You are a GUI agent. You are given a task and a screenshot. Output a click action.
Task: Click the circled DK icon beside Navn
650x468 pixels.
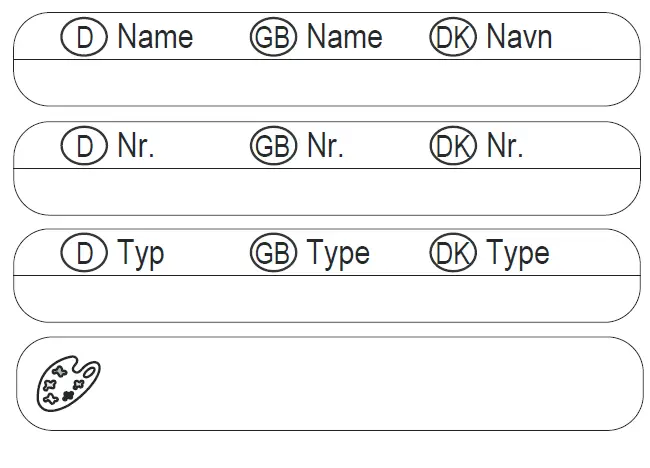(454, 38)
